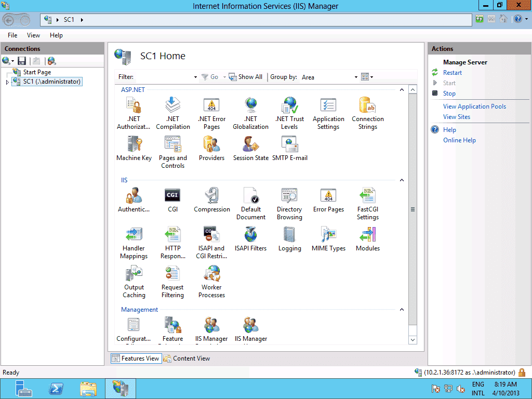This screenshot has width=532, height=399.
Task: Open Worker Processes feature
Action: click(x=212, y=282)
